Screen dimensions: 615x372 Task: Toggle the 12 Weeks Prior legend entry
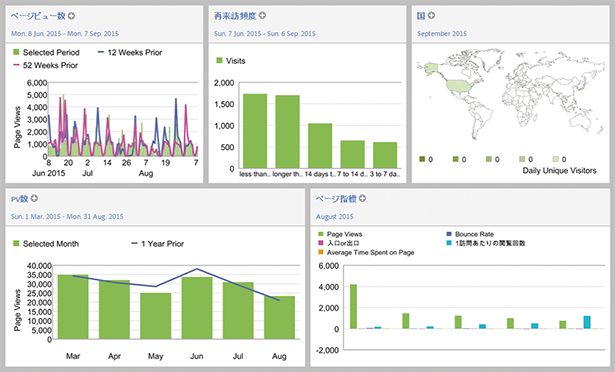click(x=130, y=52)
